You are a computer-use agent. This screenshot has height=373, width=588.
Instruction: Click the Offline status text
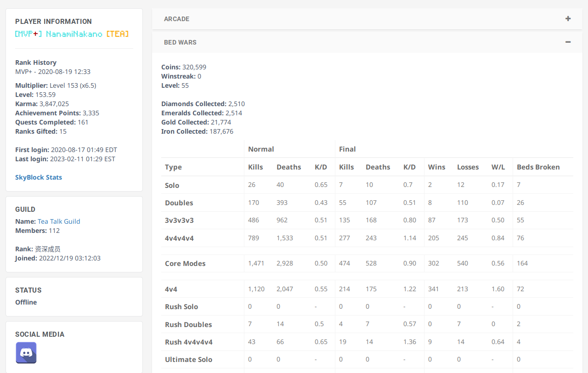[26, 302]
